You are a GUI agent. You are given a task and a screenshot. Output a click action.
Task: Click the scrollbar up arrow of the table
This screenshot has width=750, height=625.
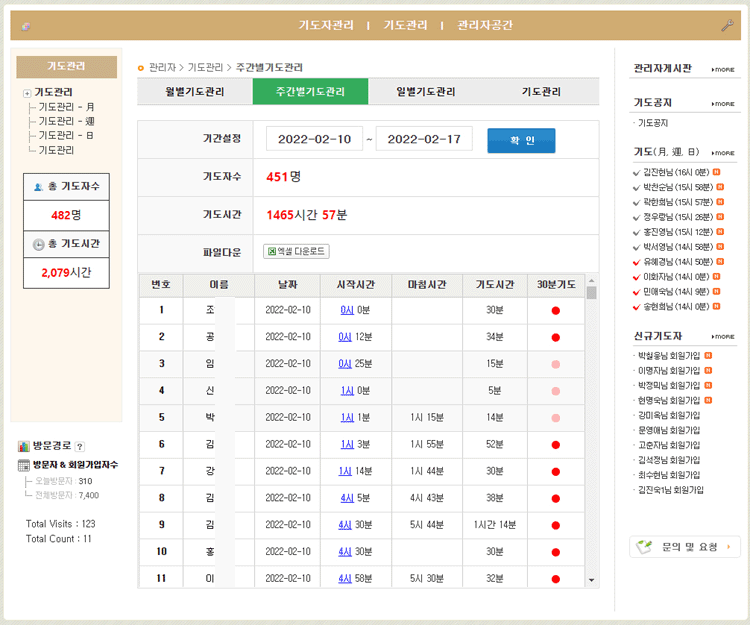click(x=592, y=281)
